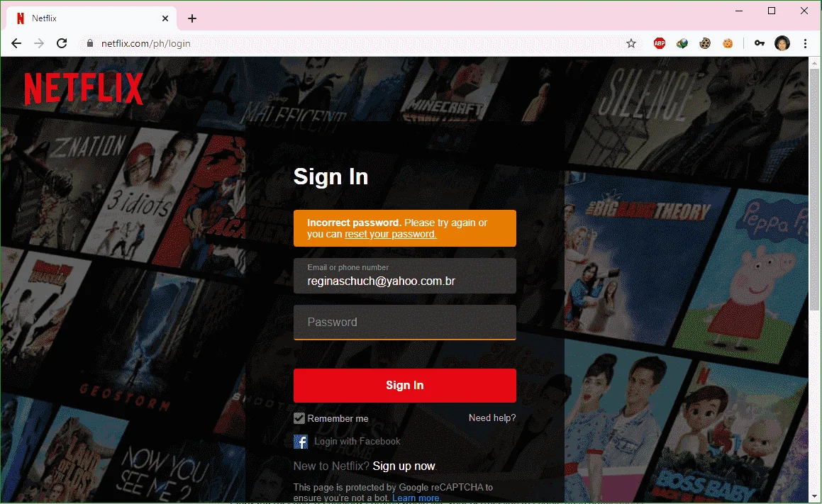Reload the Netflix login page
822x504 pixels.
pos(62,43)
